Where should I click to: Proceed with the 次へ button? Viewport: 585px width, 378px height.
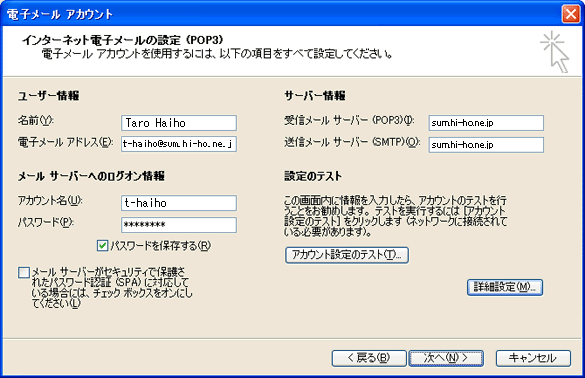point(446,358)
